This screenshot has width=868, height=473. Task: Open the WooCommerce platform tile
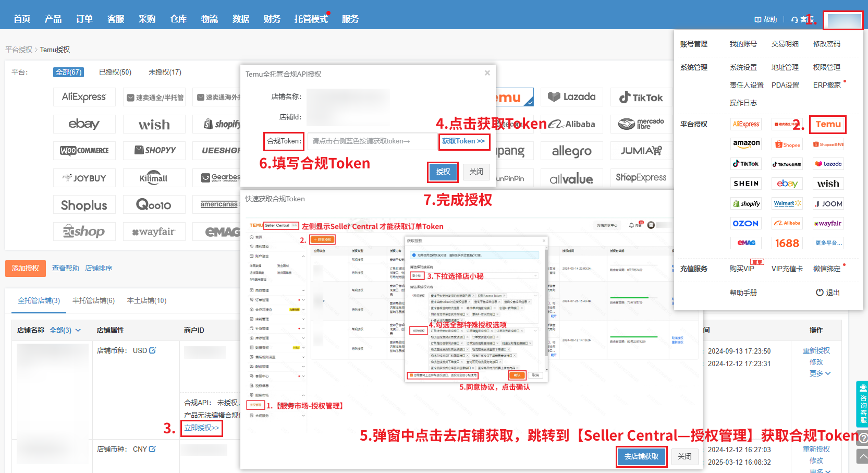(84, 151)
